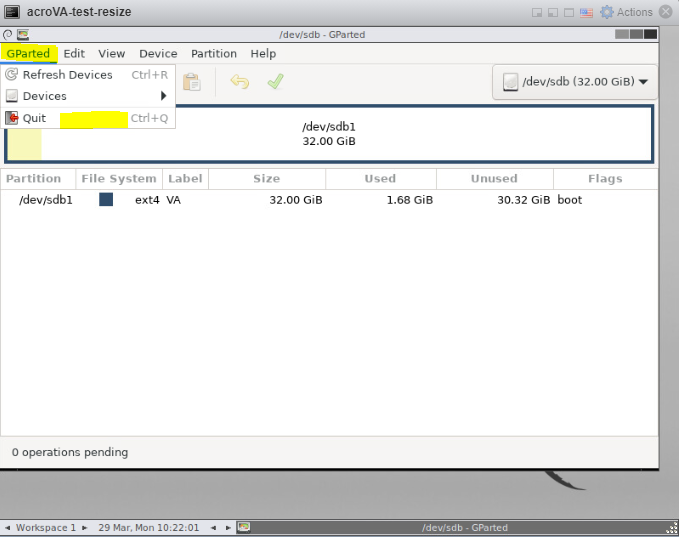679x537 pixels.
Task: Open the Device menu
Action: pyautogui.click(x=158, y=54)
